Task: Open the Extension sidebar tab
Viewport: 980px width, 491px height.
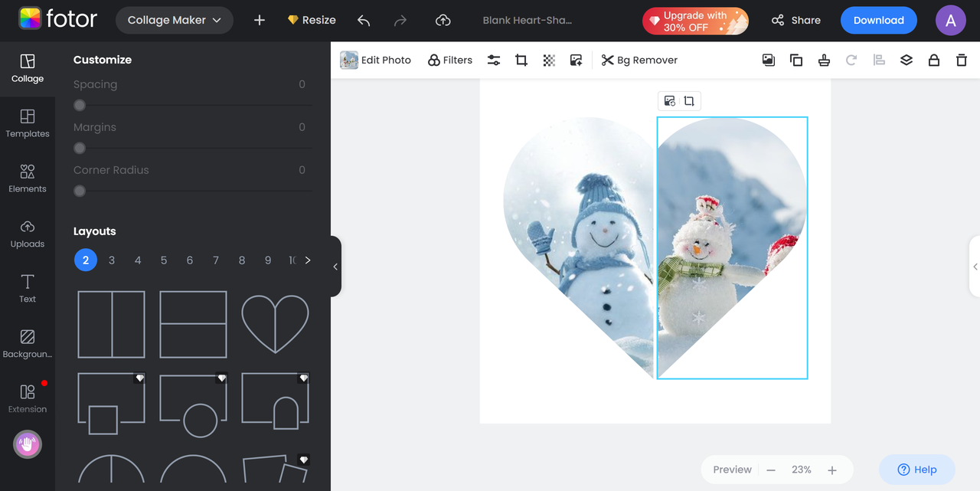Action: pos(28,400)
